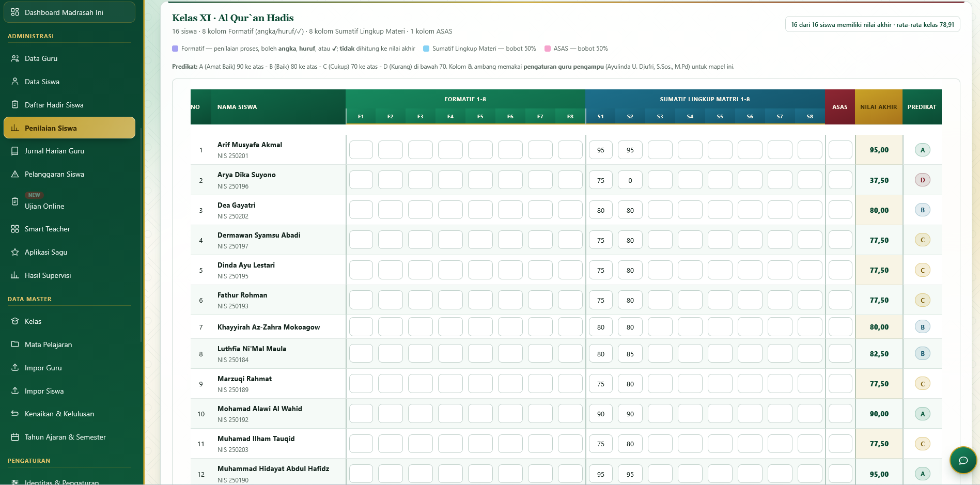This screenshot has height=485, width=980.
Task: Open the floating chat bubble icon
Action: point(963,460)
